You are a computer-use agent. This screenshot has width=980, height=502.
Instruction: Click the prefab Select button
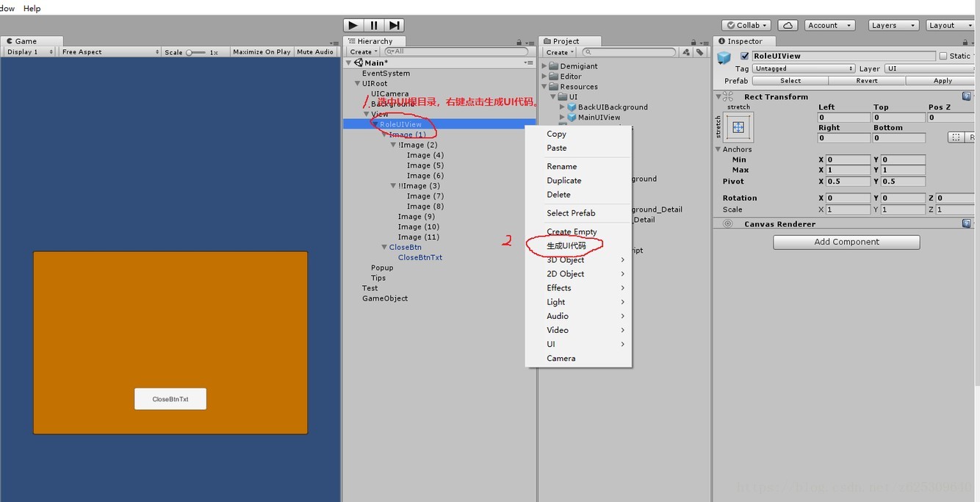coord(790,81)
